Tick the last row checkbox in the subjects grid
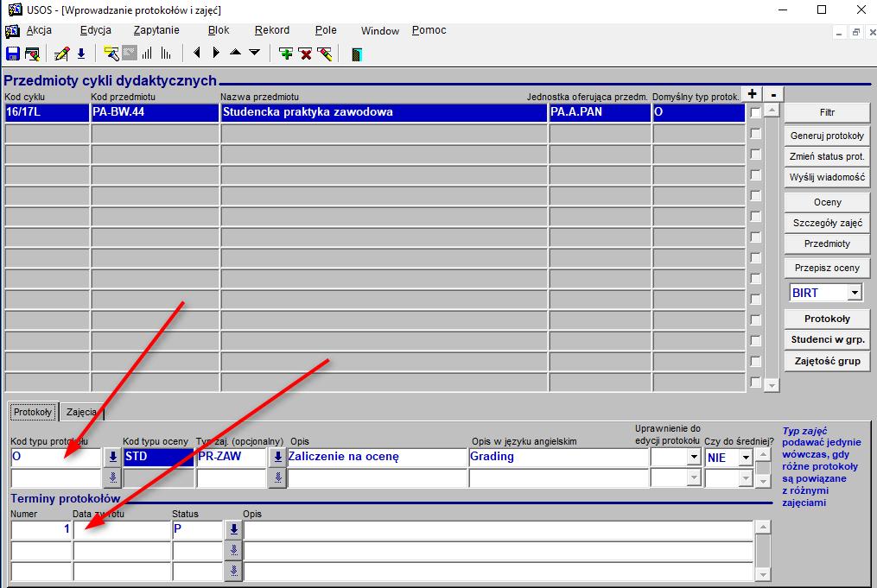This screenshot has height=588, width=877. point(756,382)
